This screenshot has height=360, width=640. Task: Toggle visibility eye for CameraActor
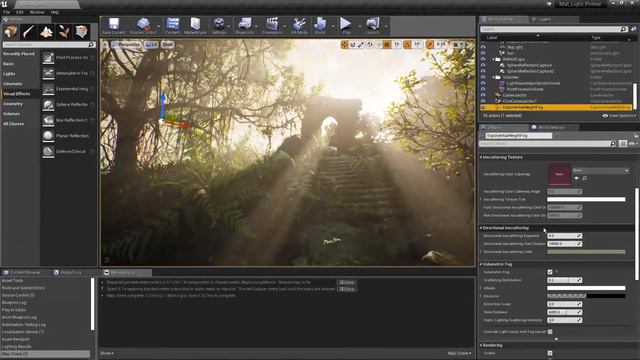click(x=483, y=95)
